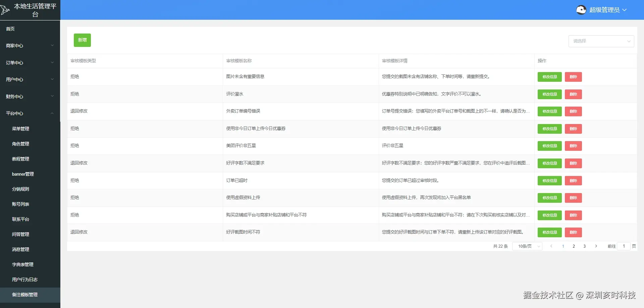
Task: Select page 1 in pagination
Action: (x=563, y=246)
